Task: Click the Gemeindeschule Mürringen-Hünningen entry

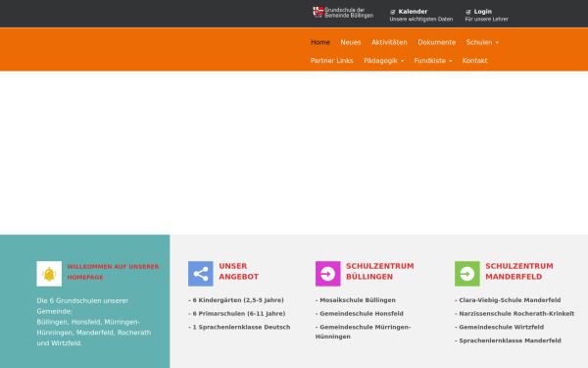Action: point(363,332)
